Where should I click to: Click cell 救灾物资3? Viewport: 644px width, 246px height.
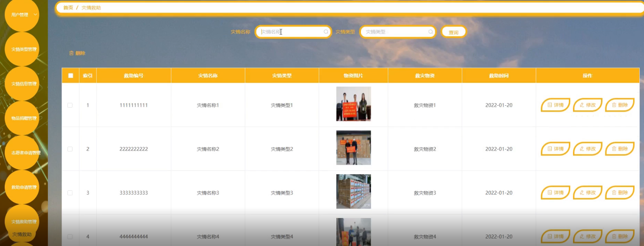pos(425,193)
